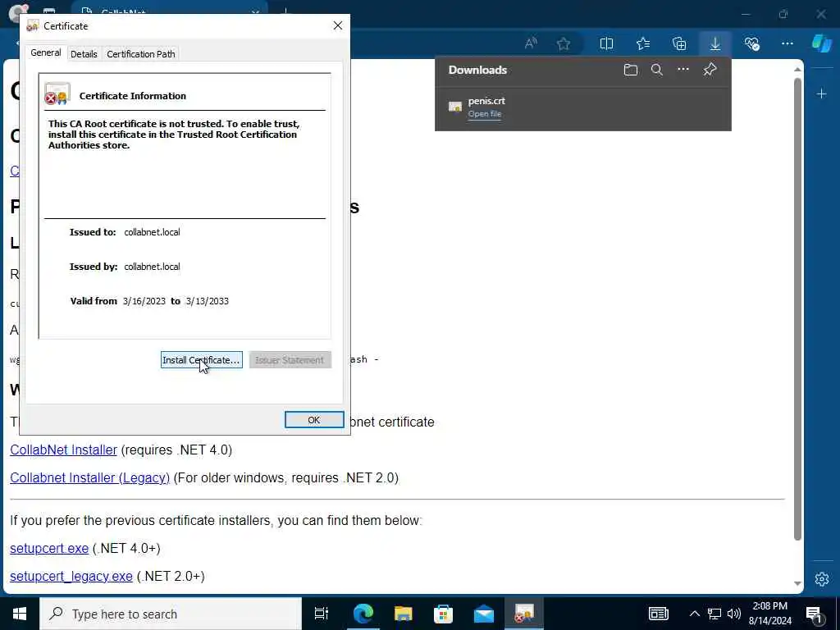Image resolution: width=840 pixels, height=630 pixels.
Task: Open News and interests taskbar icon
Action: point(659,614)
